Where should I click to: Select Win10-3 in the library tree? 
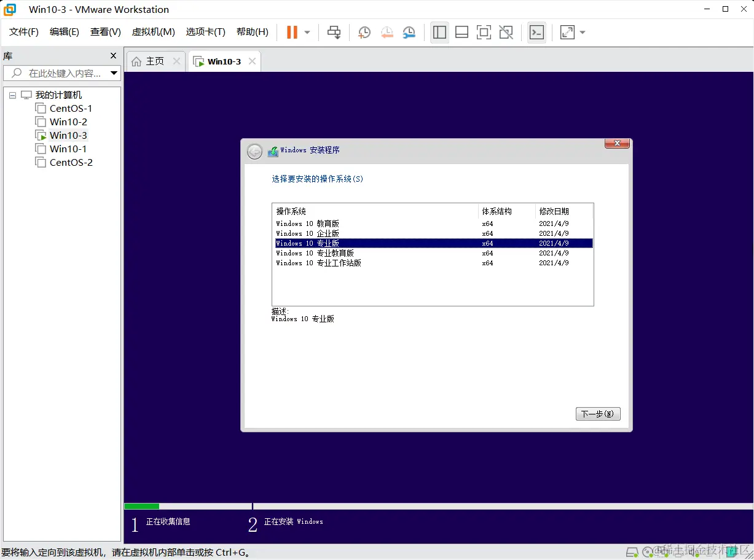point(68,136)
